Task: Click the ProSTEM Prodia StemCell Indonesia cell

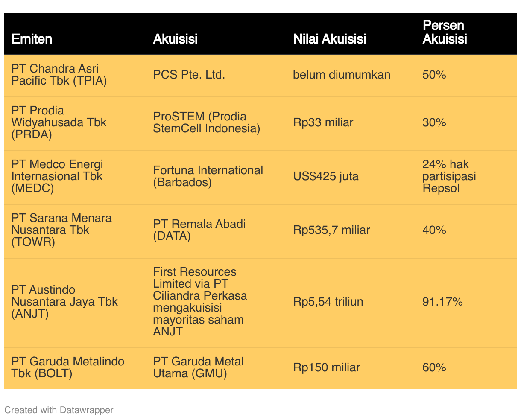Action: 207,122
